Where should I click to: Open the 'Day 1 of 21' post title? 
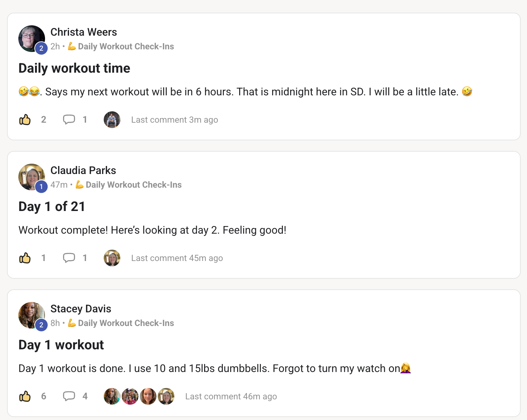click(52, 206)
